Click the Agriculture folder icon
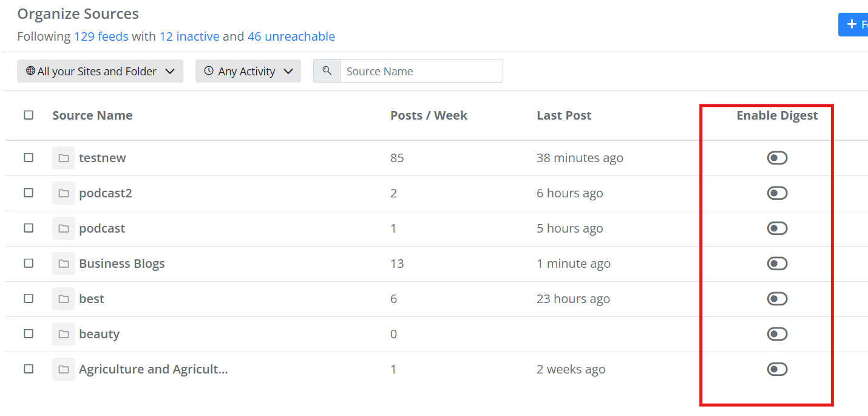 pos(64,369)
